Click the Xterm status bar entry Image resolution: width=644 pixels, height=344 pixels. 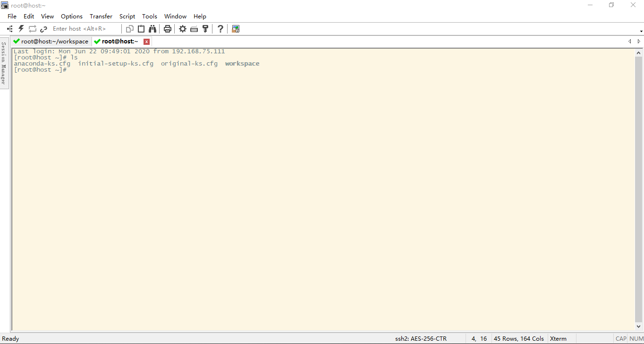tap(559, 339)
